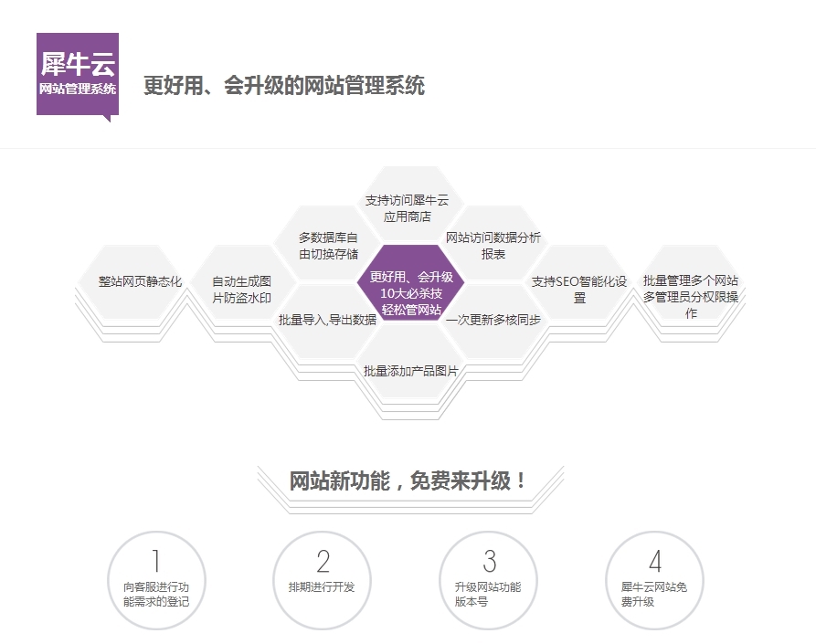The height and width of the screenshot is (644, 816).
Task: Click the heading 更好用、会升级的网站管理系统
Action: point(284,85)
